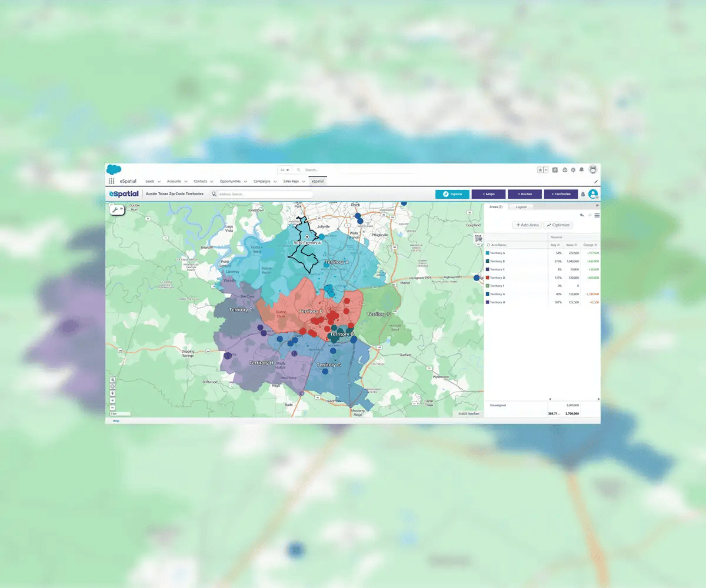Click the map search magnifier tool
Image resolution: width=706 pixels, height=588 pixels.
click(x=112, y=380)
